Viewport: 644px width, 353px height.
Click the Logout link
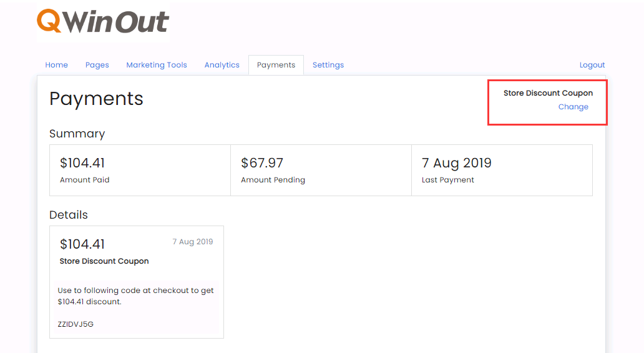(x=592, y=65)
